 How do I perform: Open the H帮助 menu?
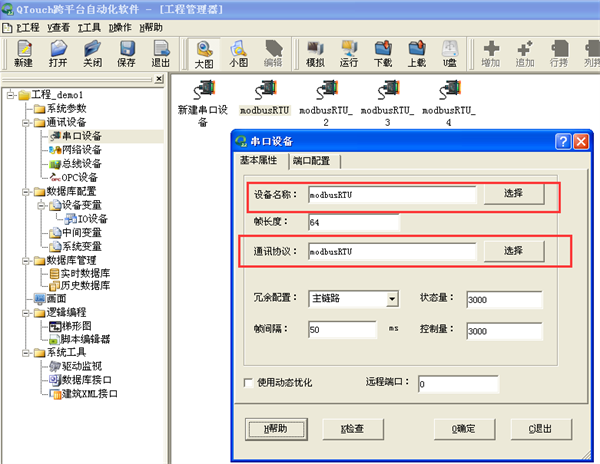pyautogui.click(x=151, y=28)
